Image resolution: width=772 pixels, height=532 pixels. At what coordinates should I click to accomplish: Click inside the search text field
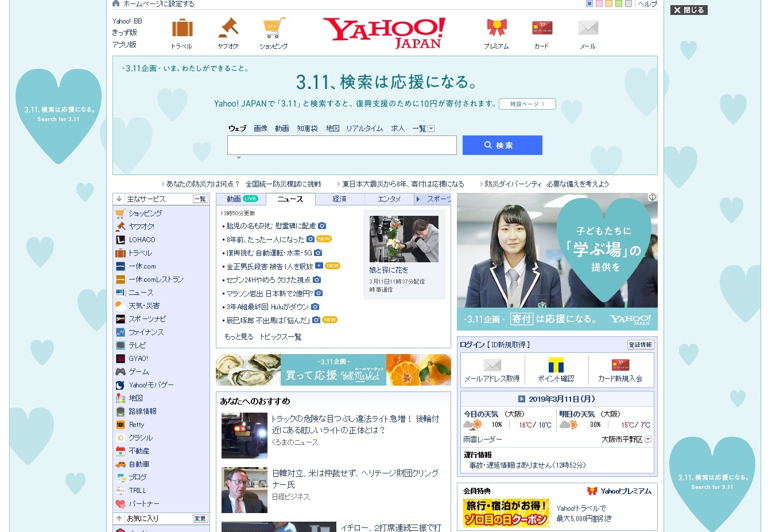coord(342,145)
